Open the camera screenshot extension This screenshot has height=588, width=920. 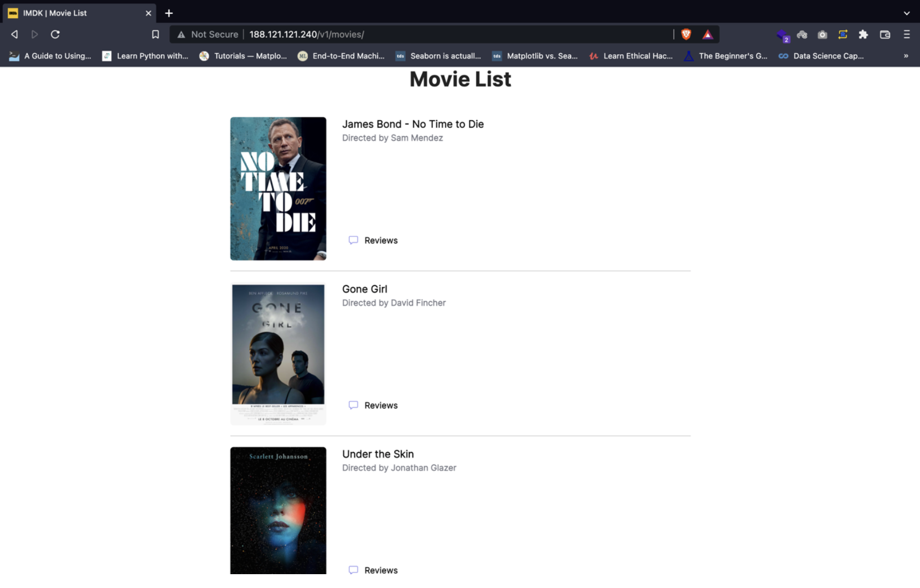pos(823,34)
